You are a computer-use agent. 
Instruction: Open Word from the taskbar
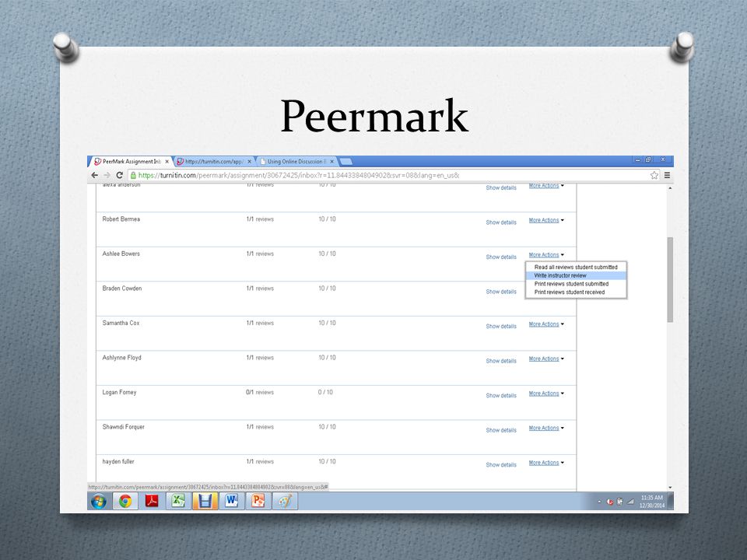232,502
